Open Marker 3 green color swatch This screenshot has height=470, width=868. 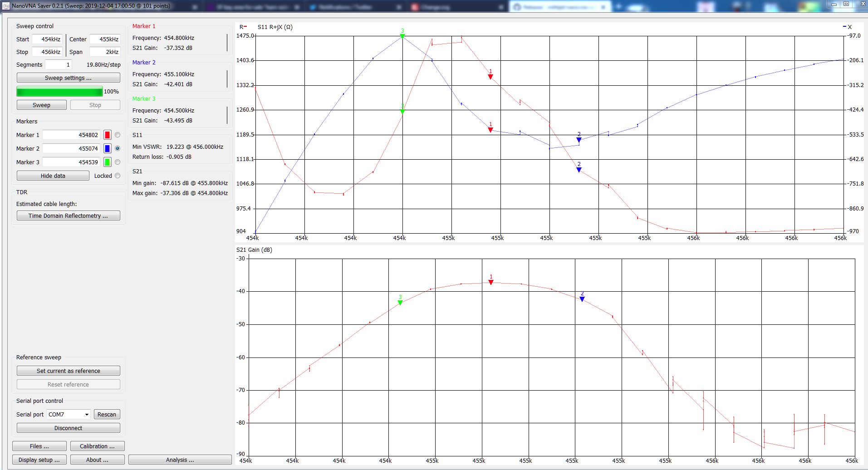(x=108, y=162)
